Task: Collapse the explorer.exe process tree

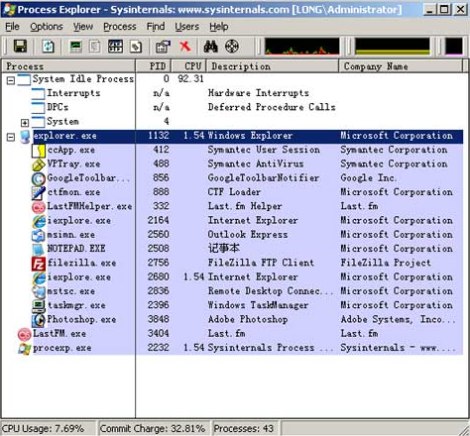Action: (x=11, y=137)
